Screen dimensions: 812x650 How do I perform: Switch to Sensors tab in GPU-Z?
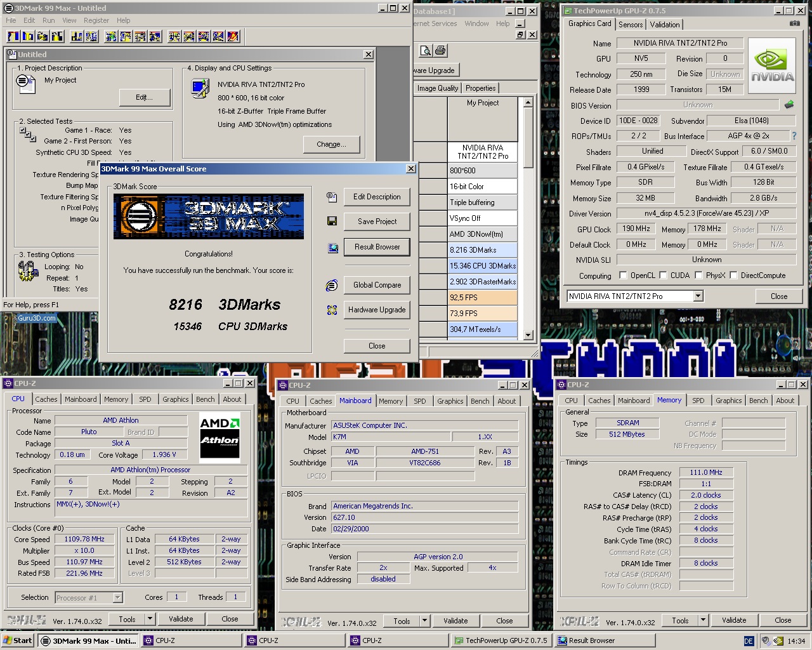631,24
